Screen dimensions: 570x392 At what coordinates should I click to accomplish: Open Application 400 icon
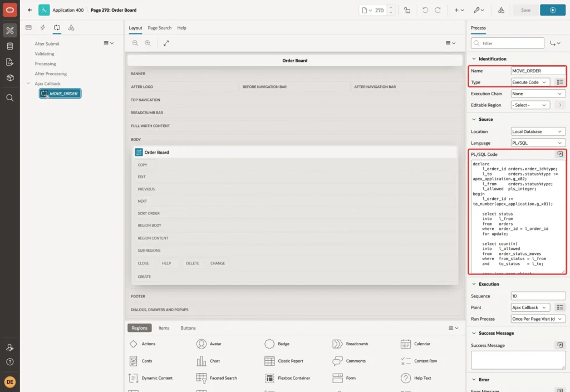coord(44,10)
